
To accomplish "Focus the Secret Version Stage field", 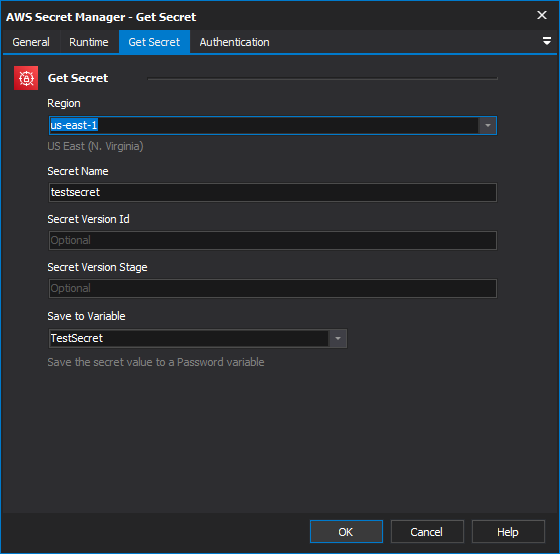I will (272, 289).
